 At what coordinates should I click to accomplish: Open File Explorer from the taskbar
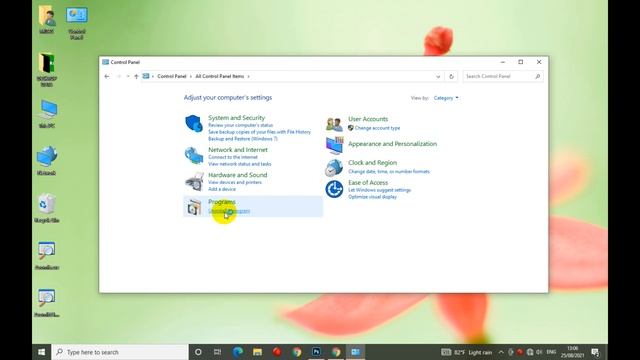257,352
